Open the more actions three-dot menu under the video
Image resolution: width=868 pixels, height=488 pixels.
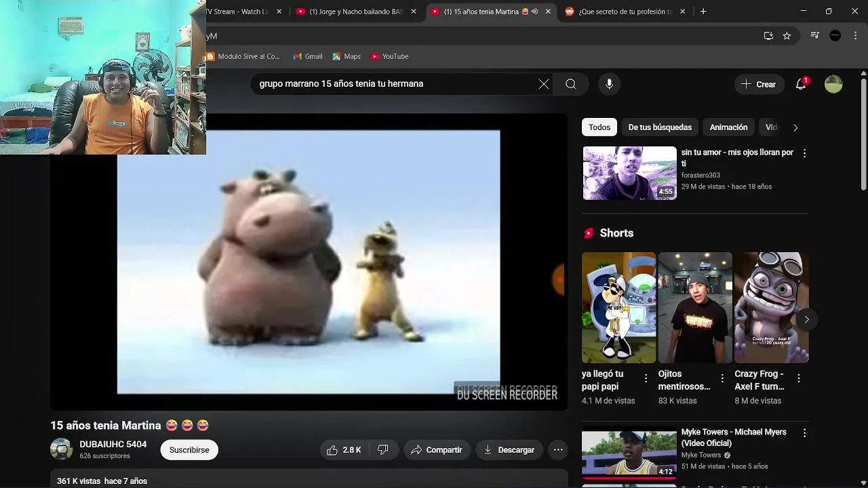tap(558, 450)
